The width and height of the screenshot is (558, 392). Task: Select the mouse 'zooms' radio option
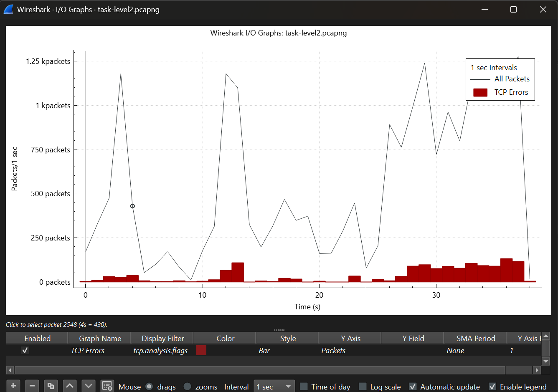187,387
